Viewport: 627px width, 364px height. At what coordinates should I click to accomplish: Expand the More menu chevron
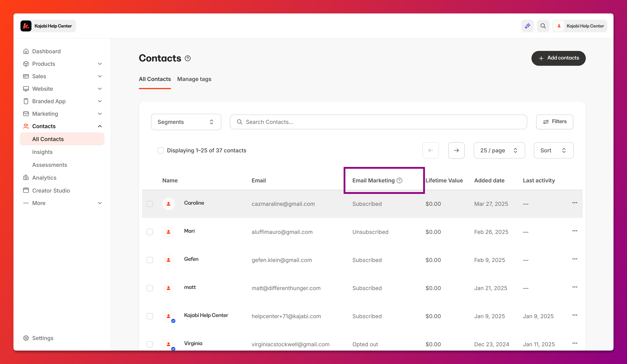tap(100, 203)
